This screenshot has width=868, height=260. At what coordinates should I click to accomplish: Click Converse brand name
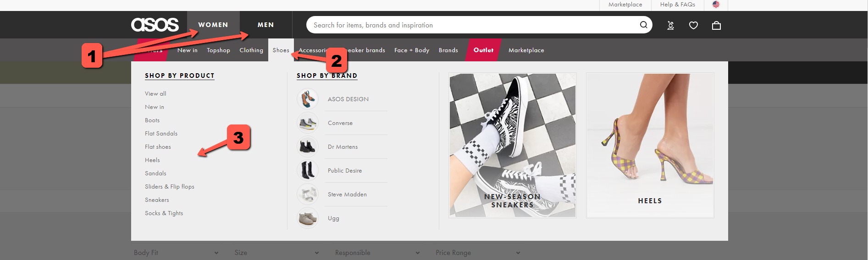coord(340,123)
